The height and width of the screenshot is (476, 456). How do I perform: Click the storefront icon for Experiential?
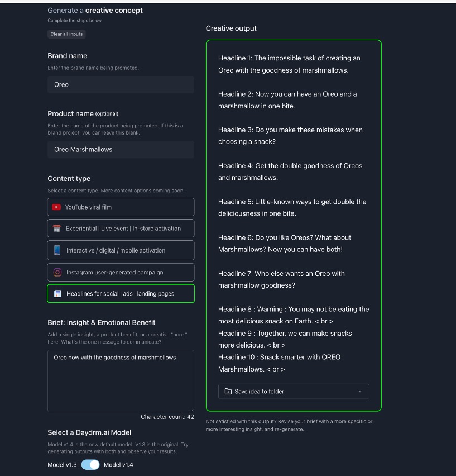point(56,229)
